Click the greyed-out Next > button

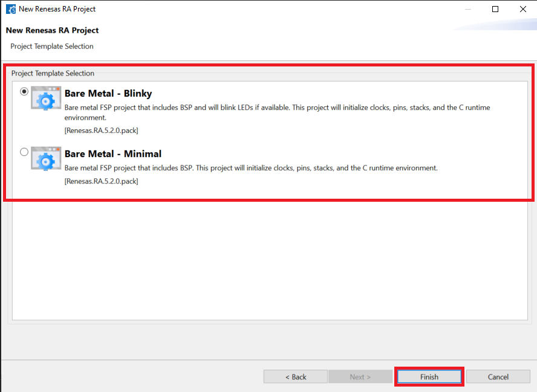pos(360,376)
